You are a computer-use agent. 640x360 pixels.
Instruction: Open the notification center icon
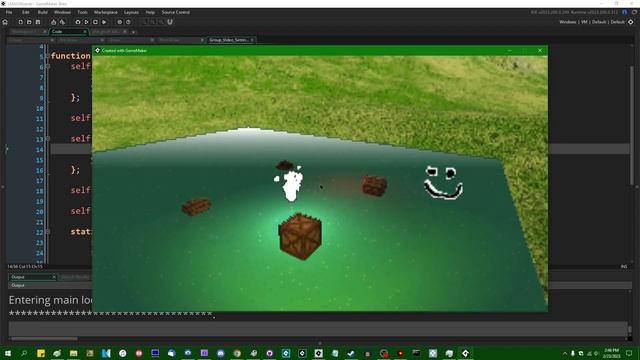(629, 353)
